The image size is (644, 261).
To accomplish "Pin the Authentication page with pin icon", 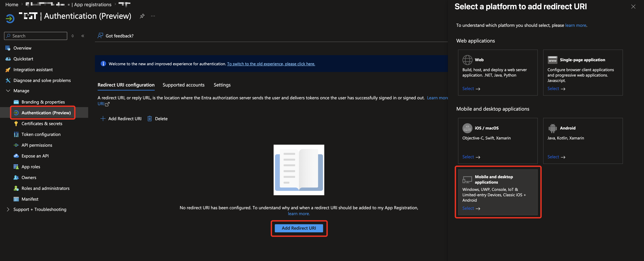I will pos(142,16).
